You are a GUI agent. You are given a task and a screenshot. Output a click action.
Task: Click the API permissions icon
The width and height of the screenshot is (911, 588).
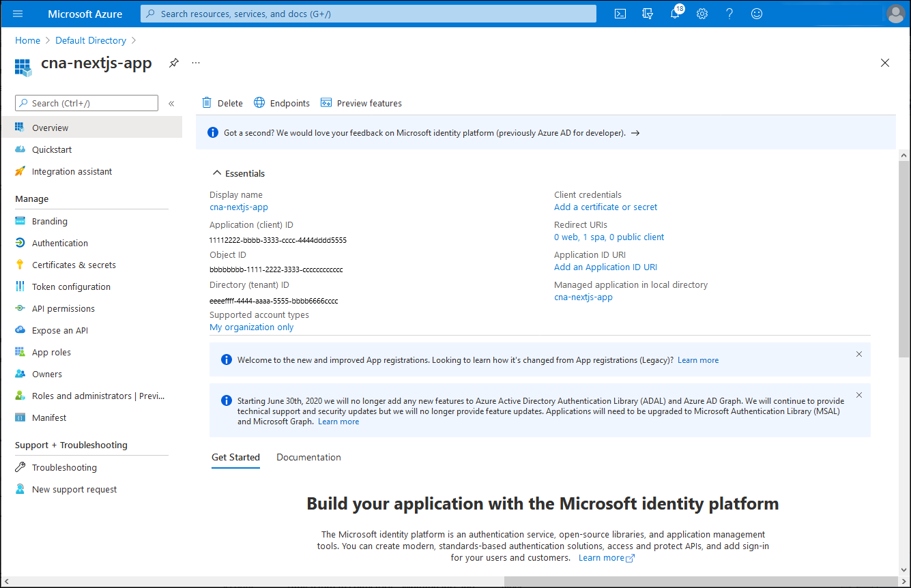(20, 308)
